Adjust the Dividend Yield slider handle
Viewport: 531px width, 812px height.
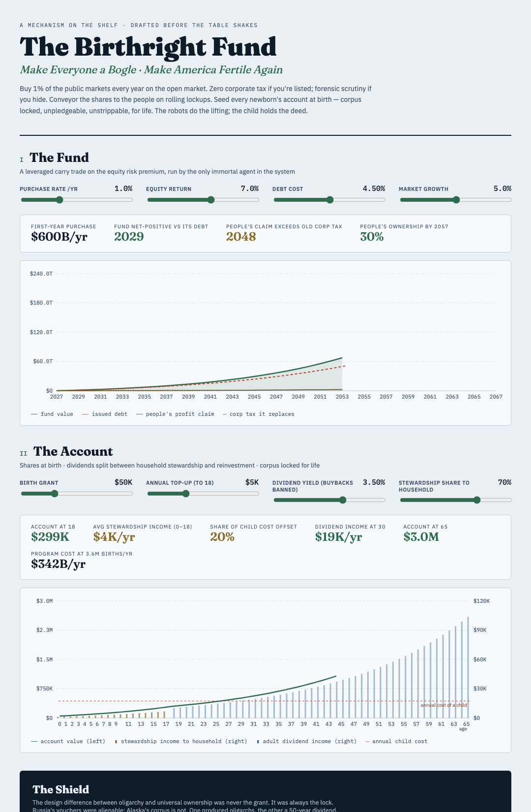(x=343, y=500)
